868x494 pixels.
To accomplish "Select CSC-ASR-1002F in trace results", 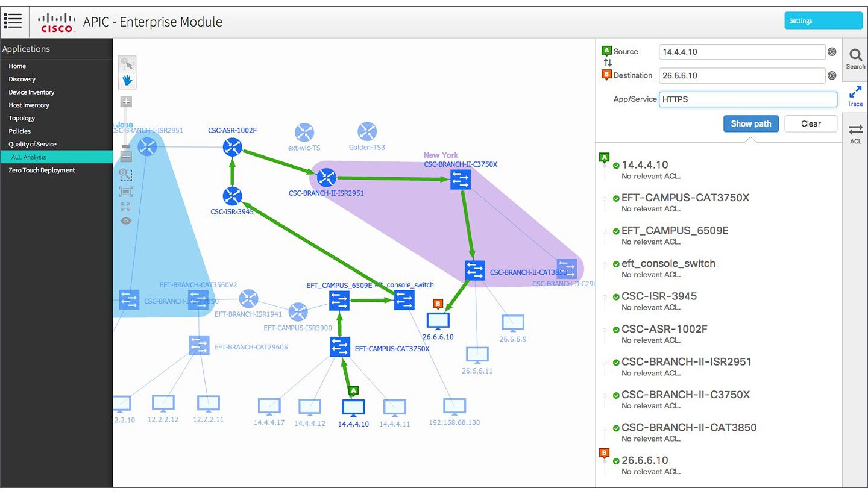I will coord(664,329).
